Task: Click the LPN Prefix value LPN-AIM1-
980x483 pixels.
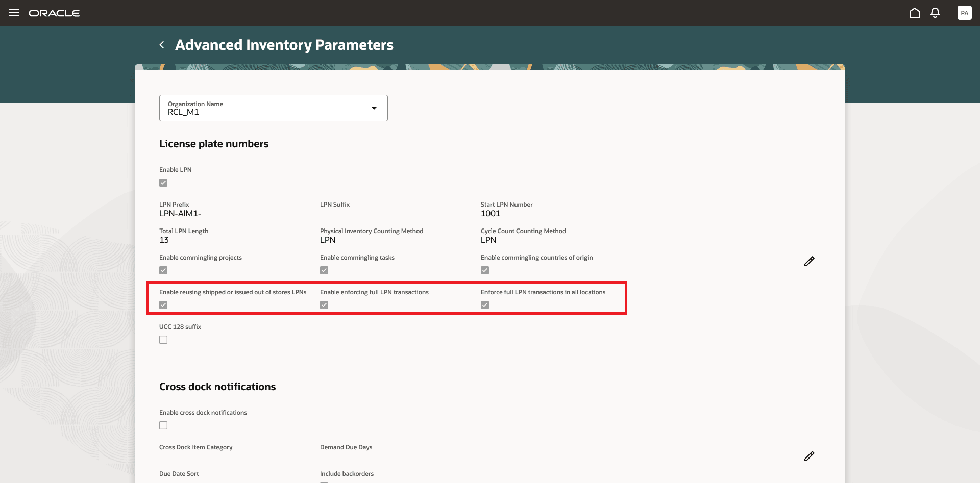Action: tap(180, 214)
